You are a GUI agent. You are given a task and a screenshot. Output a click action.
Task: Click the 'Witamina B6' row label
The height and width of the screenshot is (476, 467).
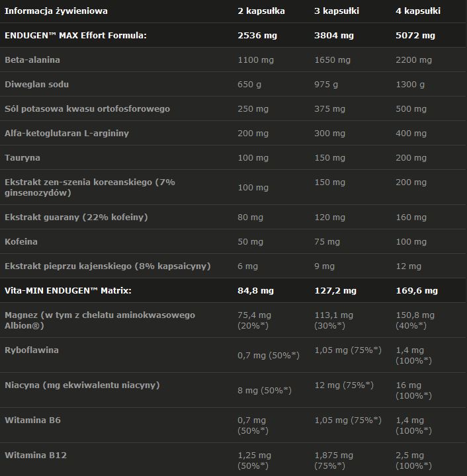click(x=32, y=420)
